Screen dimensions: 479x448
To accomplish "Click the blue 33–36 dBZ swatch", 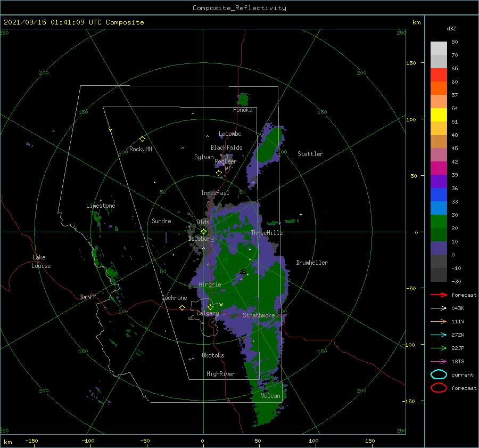I will click(439, 194).
